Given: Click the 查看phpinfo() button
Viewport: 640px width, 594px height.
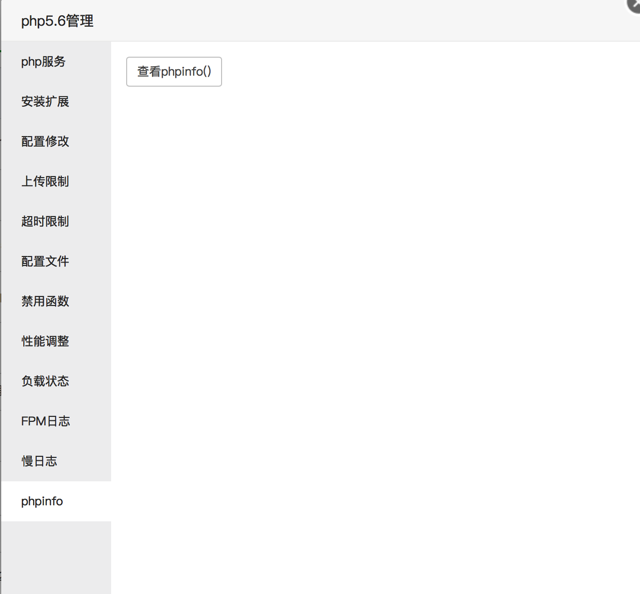Looking at the screenshot, I should pyautogui.click(x=174, y=72).
